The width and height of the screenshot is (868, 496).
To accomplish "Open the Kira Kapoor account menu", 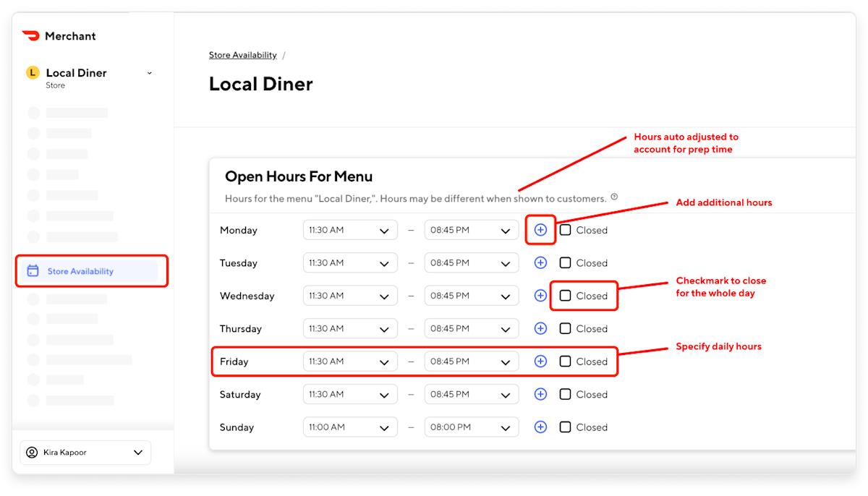I will [85, 453].
